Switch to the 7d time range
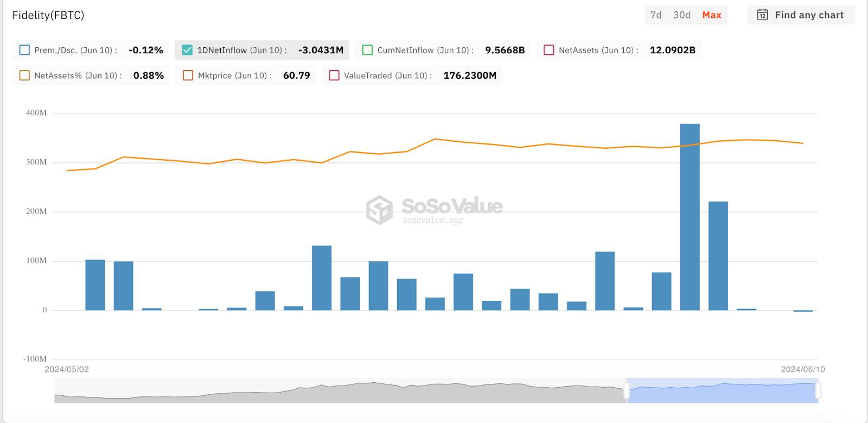 (x=656, y=15)
